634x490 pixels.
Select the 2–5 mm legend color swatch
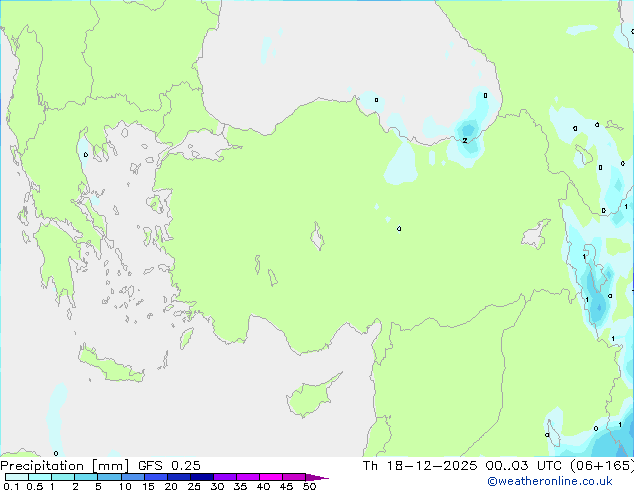point(86,477)
